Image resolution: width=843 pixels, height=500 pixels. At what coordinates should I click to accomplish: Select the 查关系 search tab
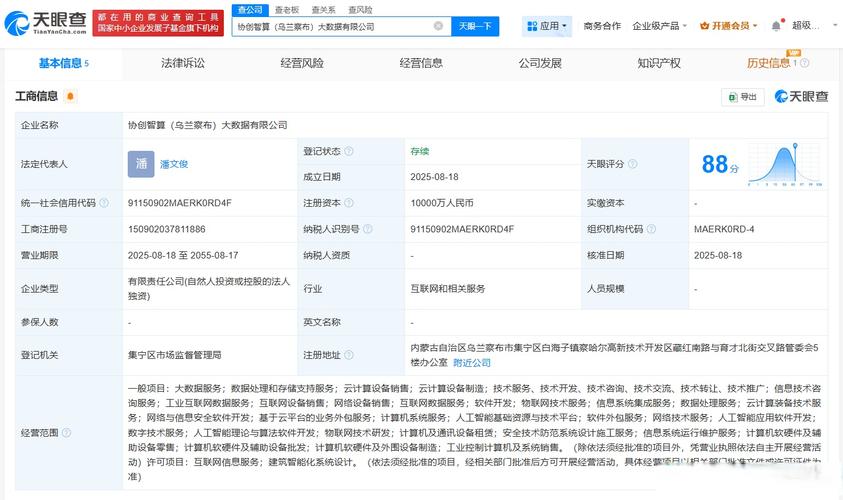[x=323, y=10]
